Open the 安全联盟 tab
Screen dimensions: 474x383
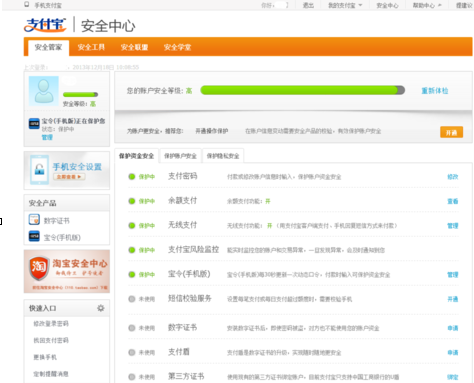click(134, 47)
